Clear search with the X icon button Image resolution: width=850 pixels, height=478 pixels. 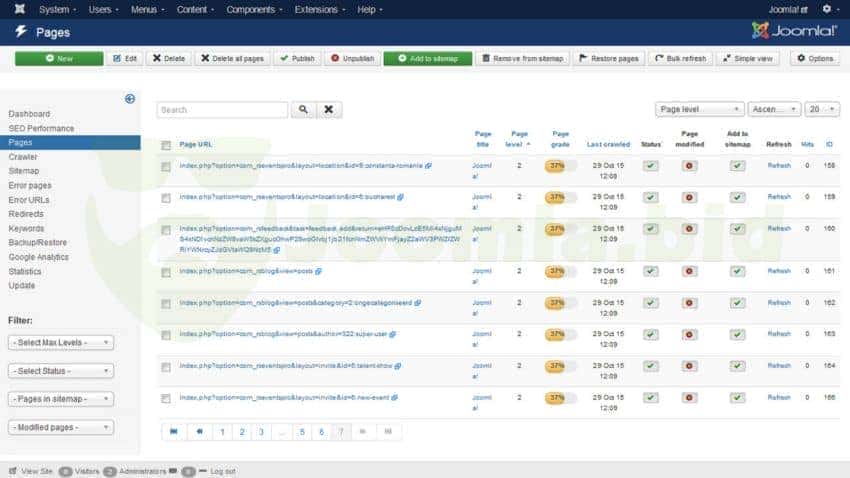(x=329, y=110)
